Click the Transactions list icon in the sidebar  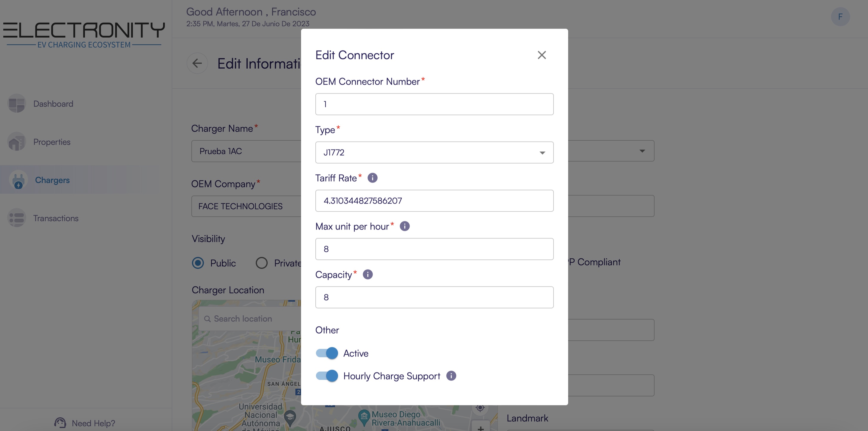[x=16, y=218]
